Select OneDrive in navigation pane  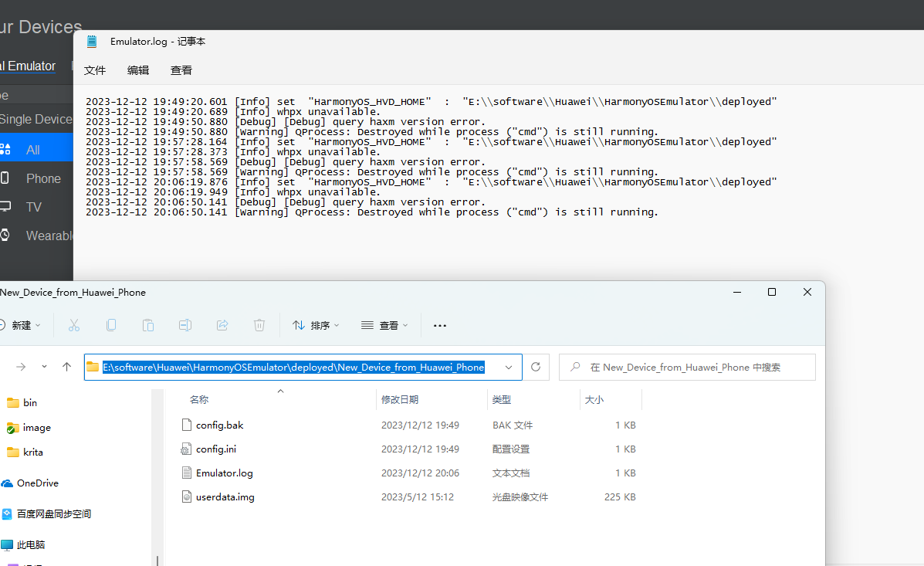coord(38,483)
